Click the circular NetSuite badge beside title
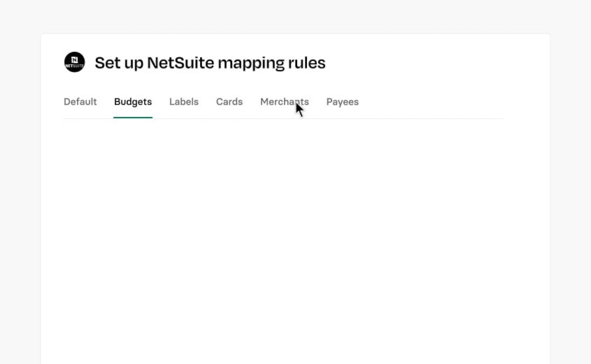This screenshot has height=364, width=591. 74,62
